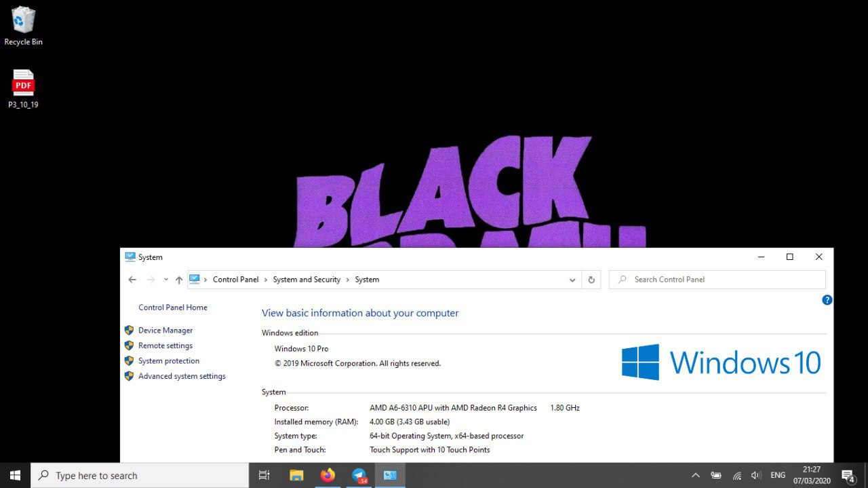Click the battery status tray icon
Viewport: 868px width, 488px height.
tap(715, 475)
